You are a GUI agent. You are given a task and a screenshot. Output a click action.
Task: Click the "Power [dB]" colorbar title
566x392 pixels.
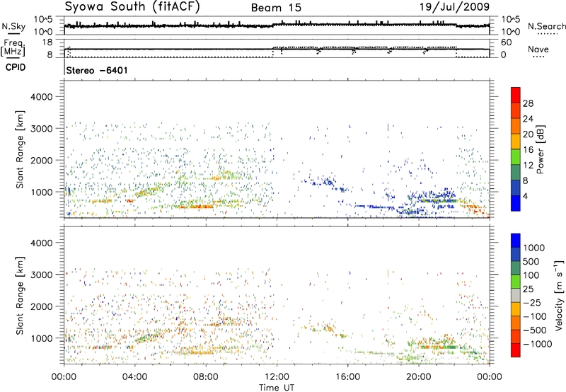click(x=540, y=149)
